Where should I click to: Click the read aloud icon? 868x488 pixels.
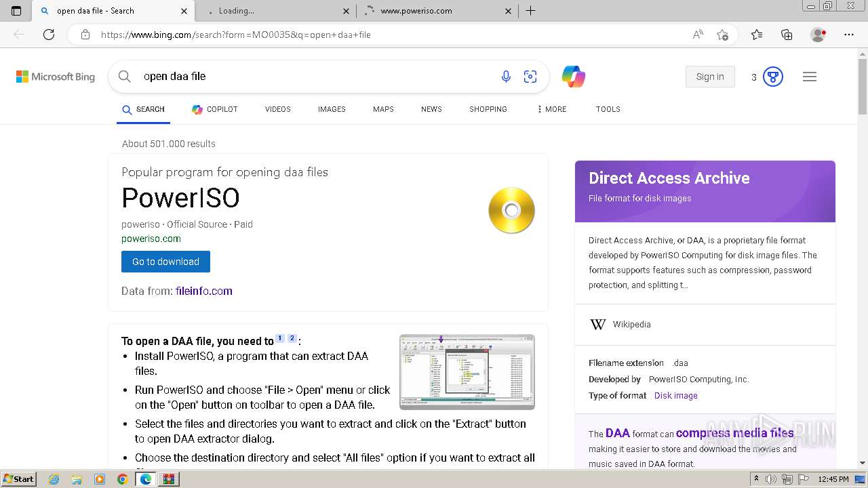click(698, 35)
